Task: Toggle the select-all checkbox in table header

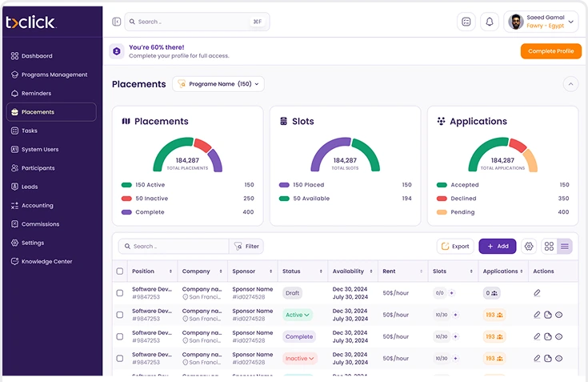Action: 120,271
